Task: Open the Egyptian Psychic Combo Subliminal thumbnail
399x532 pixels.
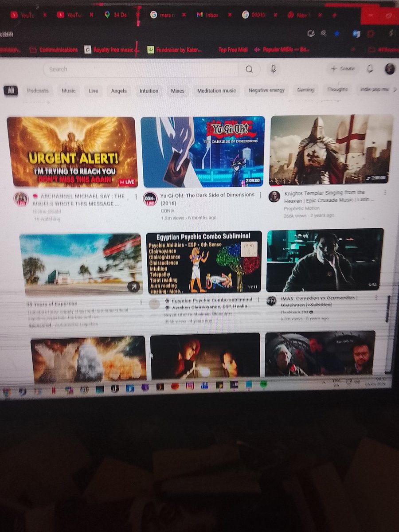Action: click(x=204, y=262)
